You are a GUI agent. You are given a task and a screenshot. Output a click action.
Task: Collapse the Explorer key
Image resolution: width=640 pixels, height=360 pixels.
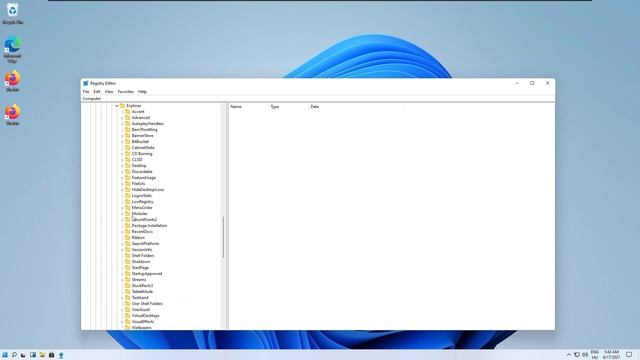point(117,106)
